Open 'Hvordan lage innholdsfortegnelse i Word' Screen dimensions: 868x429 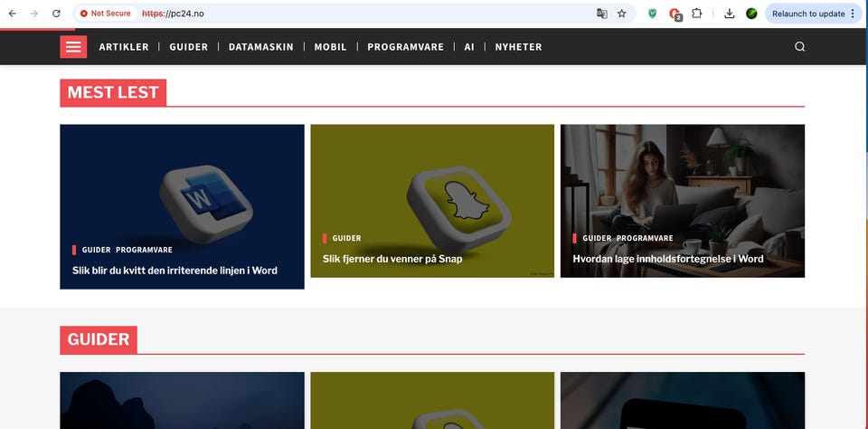coord(668,259)
